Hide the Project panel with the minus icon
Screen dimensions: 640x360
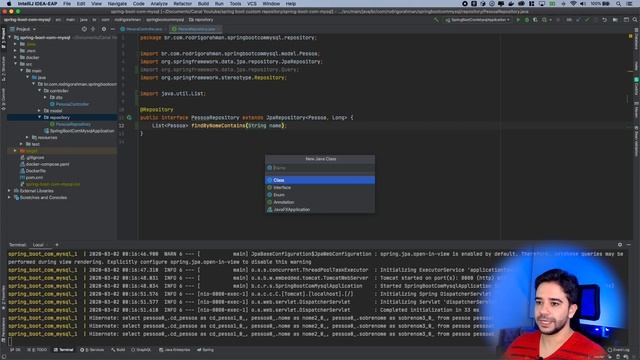click(113, 29)
